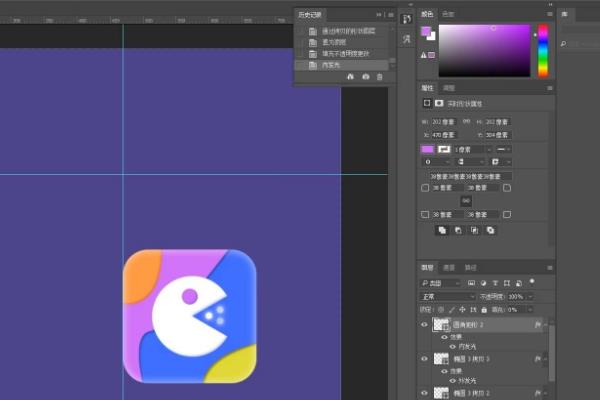Switch to the Paths tab
Screen dimensions: 600x400
pos(470,268)
